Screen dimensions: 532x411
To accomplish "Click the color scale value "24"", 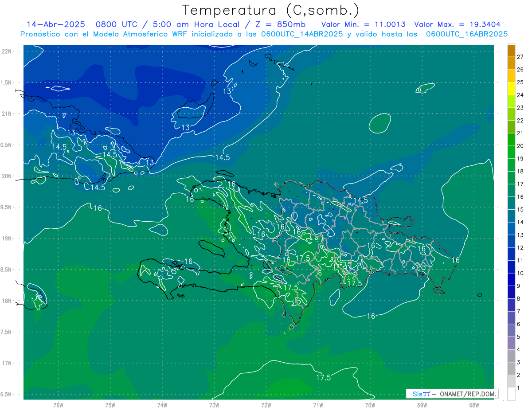I will coord(520,95).
